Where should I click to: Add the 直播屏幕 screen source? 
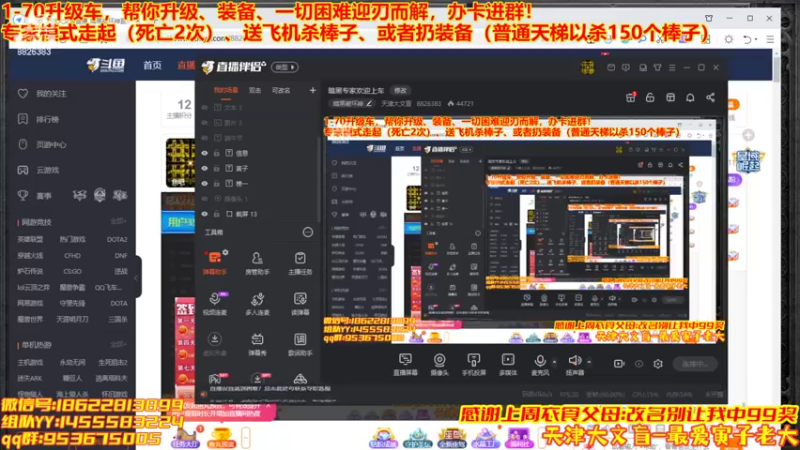coord(405,364)
